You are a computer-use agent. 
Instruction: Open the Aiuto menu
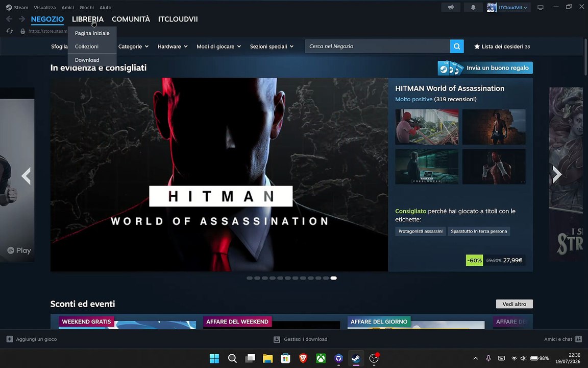[105, 8]
